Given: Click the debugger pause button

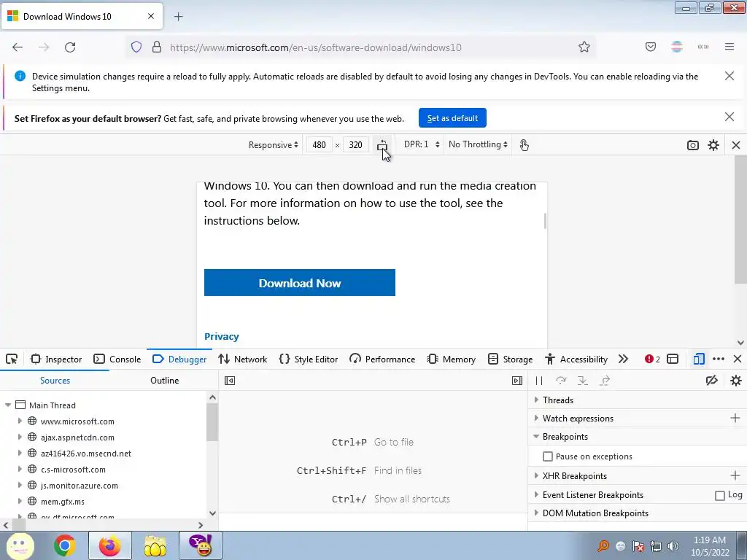Looking at the screenshot, I should point(539,381).
